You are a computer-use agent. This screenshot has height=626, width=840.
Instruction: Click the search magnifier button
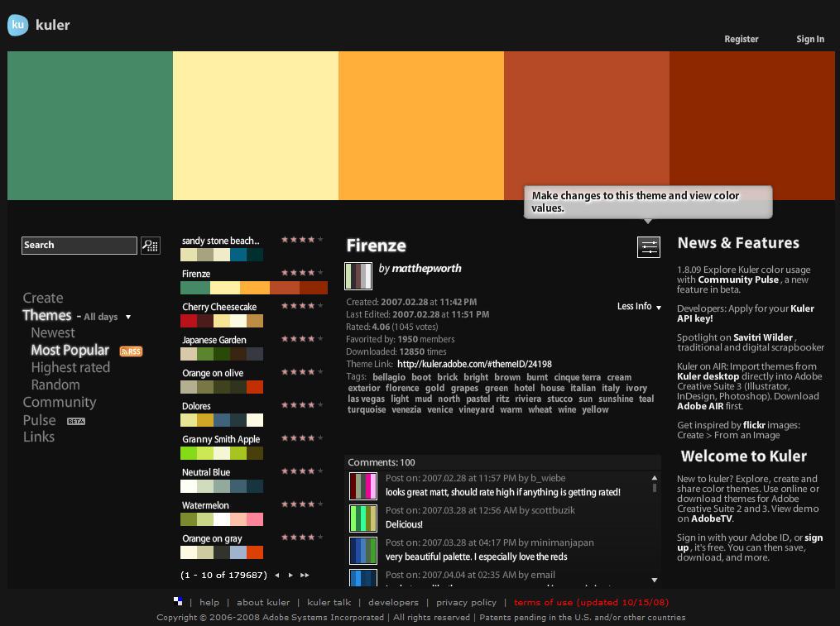tap(151, 246)
